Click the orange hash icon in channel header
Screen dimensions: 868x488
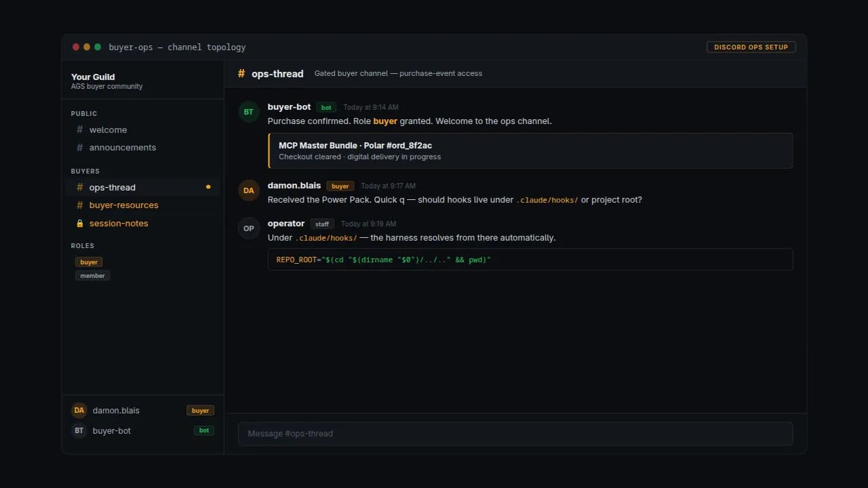click(241, 73)
